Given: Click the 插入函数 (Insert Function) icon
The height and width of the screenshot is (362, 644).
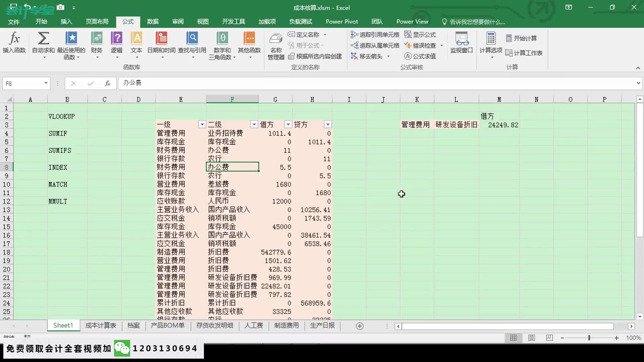Looking at the screenshot, I should 13,43.
